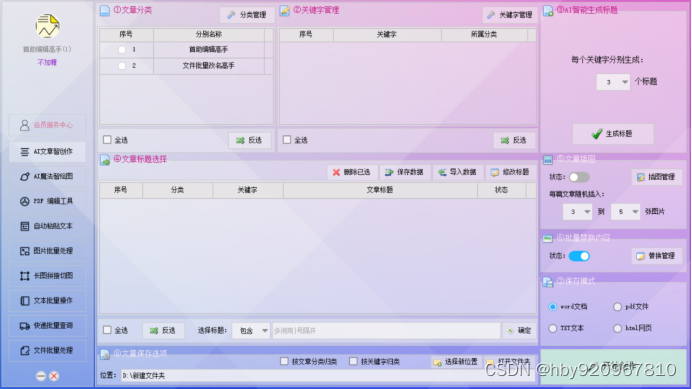The height and width of the screenshot is (389, 692).
Task: Click the 生成标题 button
Action: (613, 134)
